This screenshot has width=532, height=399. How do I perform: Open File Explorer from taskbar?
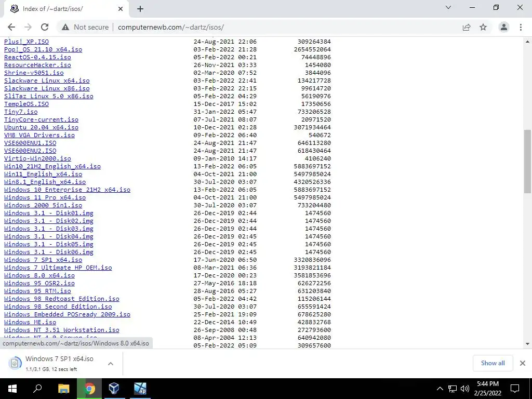[63, 389]
